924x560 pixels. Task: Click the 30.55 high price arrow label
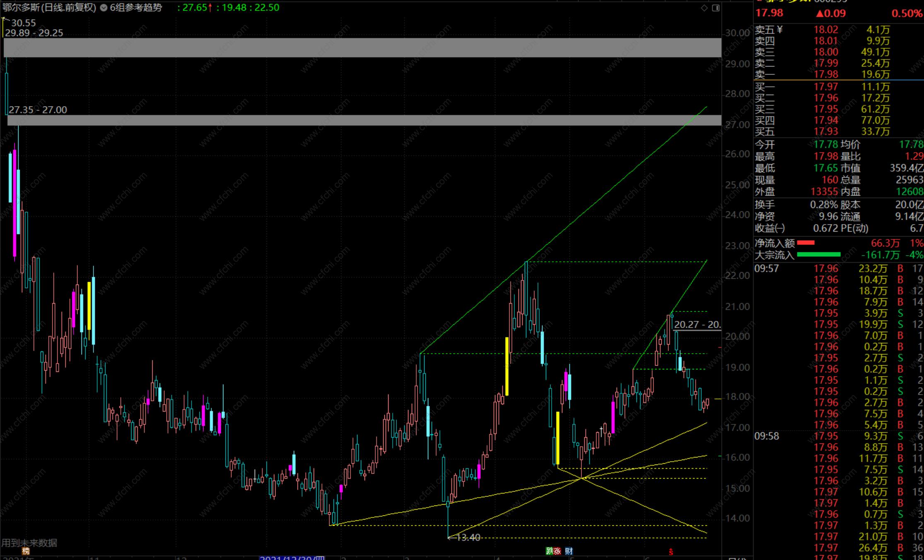coord(23,23)
